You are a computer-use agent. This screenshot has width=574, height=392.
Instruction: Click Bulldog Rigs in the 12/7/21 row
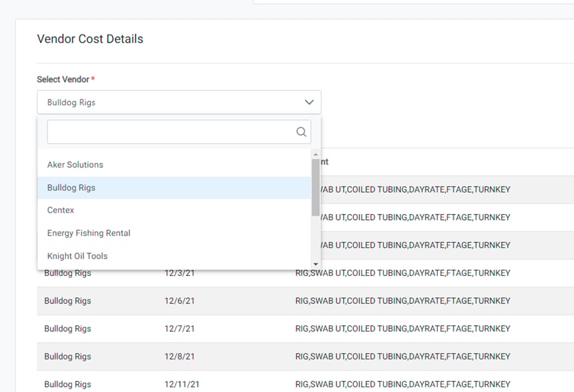67,329
